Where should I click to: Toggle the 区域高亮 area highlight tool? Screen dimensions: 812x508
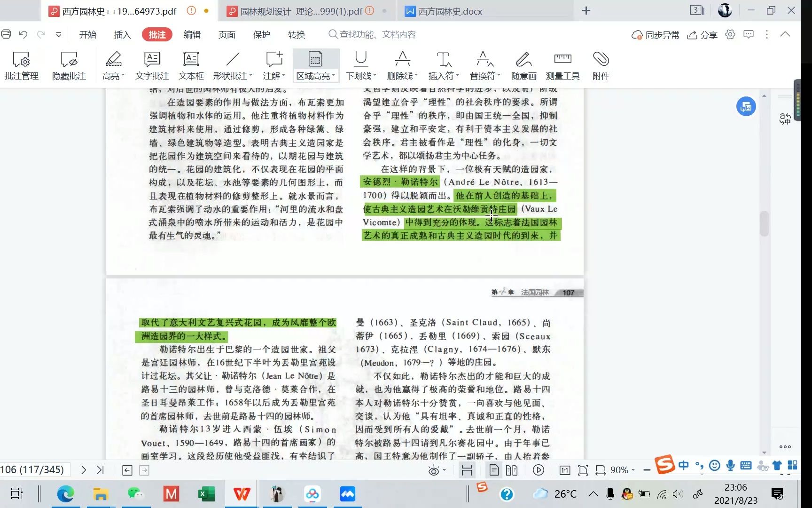(316, 65)
